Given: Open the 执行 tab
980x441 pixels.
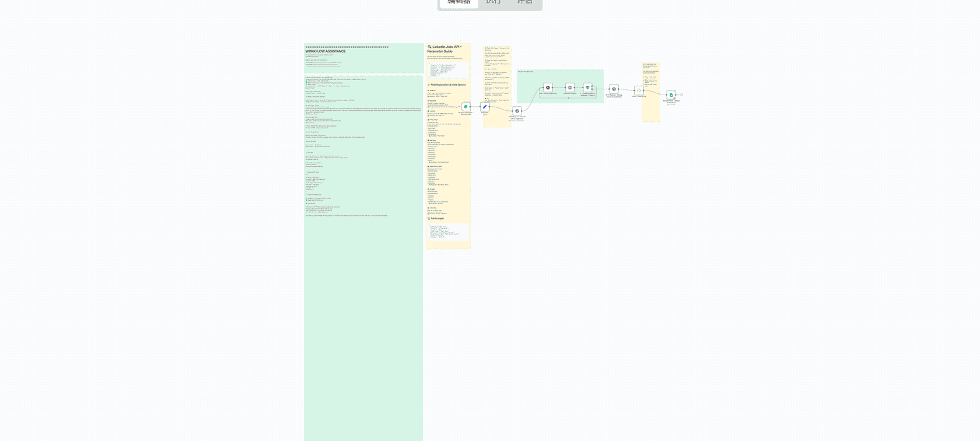Looking at the screenshot, I should pyautogui.click(x=493, y=2).
